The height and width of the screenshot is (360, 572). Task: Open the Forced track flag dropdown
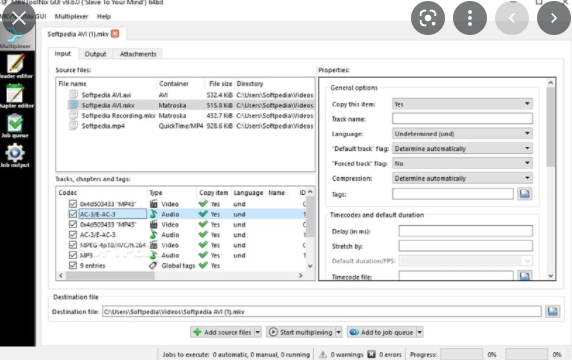coord(462,163)
